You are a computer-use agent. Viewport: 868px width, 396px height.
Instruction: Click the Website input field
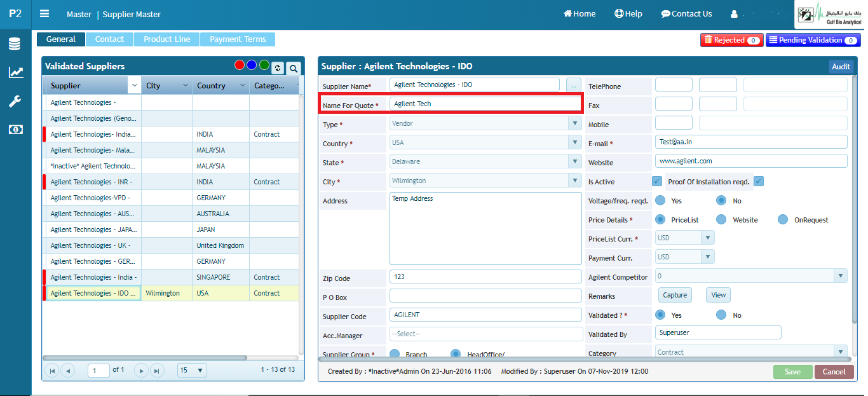(751, 161)
